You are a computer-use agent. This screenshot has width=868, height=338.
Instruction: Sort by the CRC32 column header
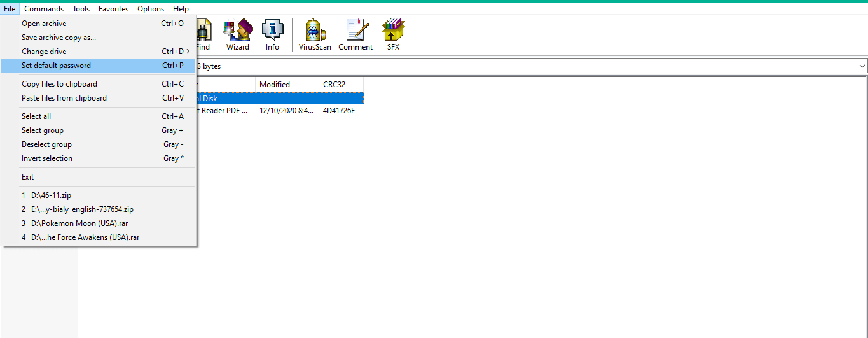341,84
